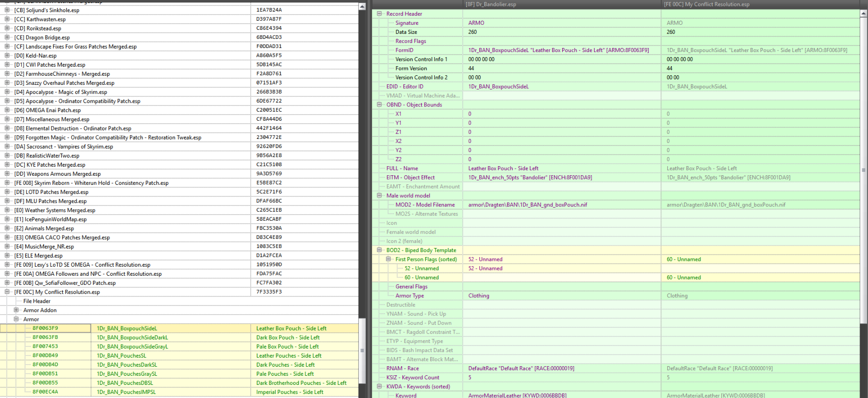
Task: Collapse the Armor group
Action: point(16,319)
